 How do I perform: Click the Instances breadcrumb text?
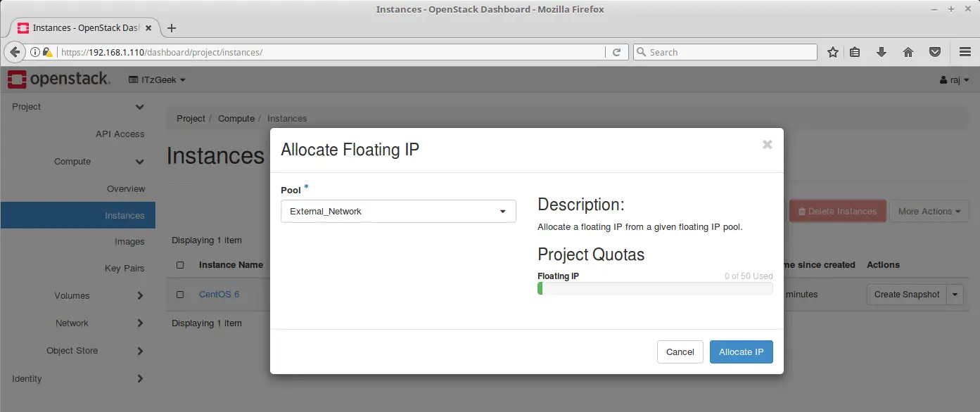287,119
